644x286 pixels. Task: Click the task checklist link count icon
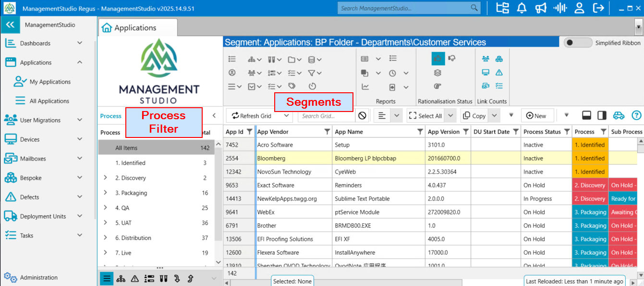click(x=499, y=86)
